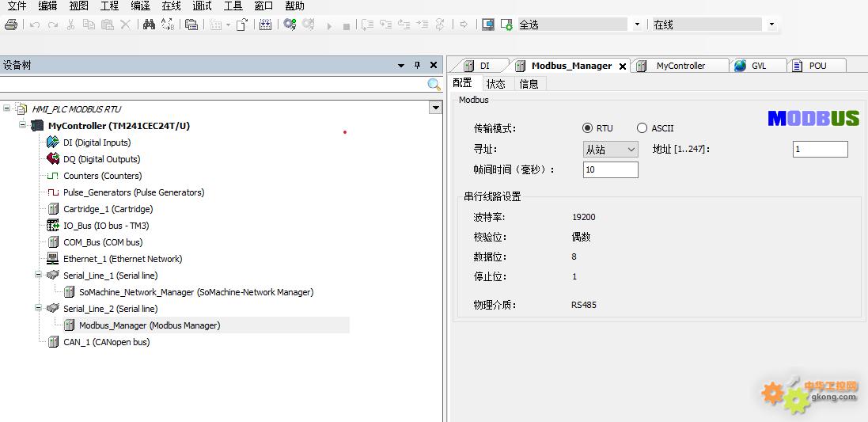Collapse the HMI_PLC MODBUS RTU project node
This screenshot has height=422, width=868.
(6, 108)
